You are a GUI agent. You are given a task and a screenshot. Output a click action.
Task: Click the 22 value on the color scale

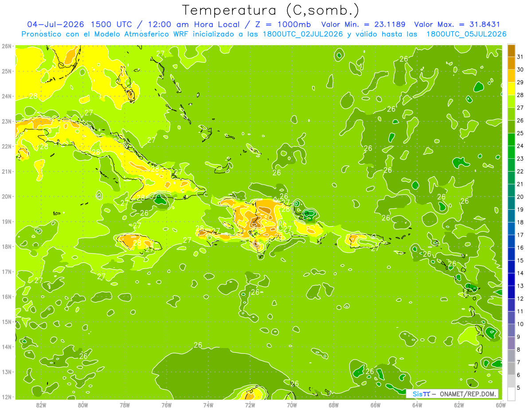pos(520,171)
